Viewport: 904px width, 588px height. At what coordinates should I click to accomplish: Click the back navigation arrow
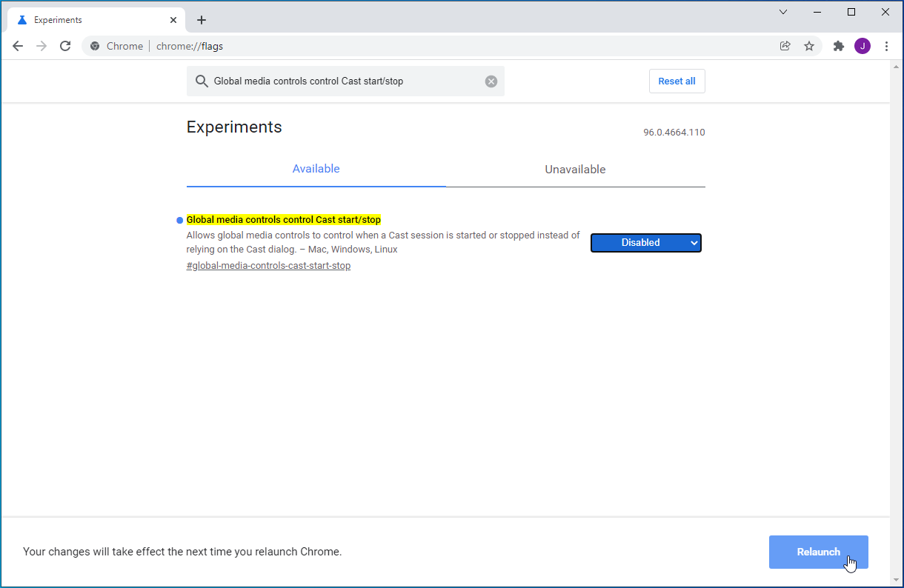(18, 46)
